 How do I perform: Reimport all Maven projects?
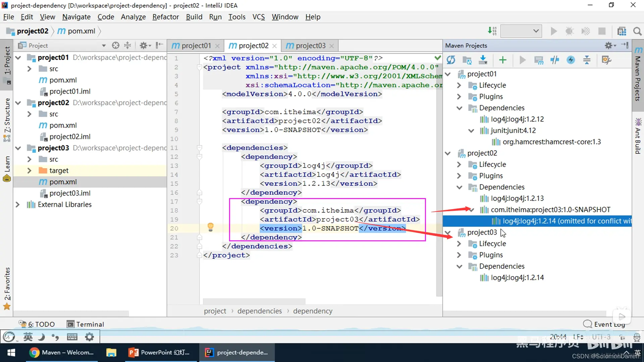coord(451,60)
